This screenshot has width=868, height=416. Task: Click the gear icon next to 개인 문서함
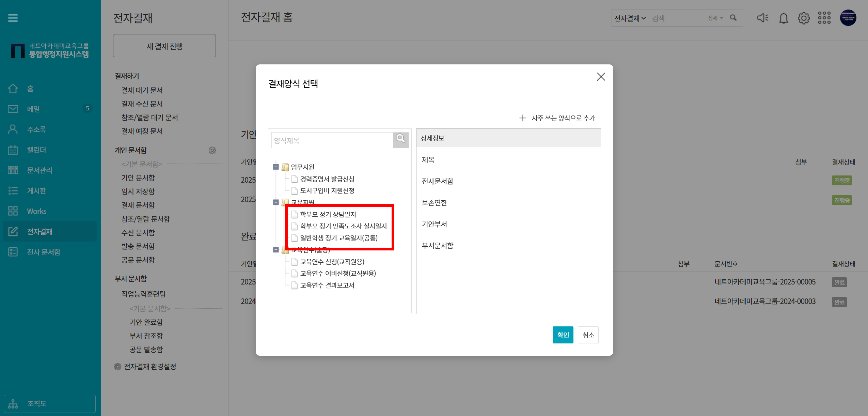click(x=212, y=150)
